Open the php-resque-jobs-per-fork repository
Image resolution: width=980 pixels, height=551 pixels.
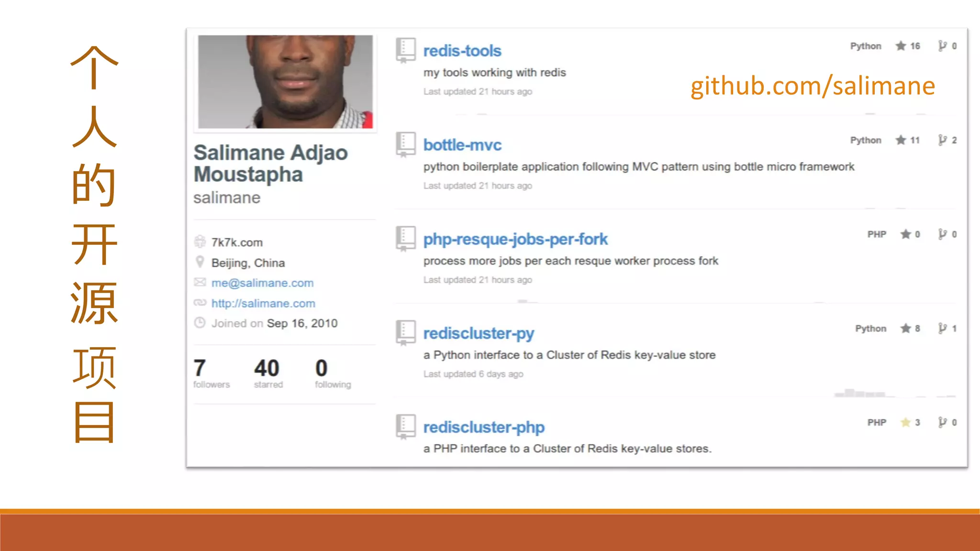[x=515, y=239]
